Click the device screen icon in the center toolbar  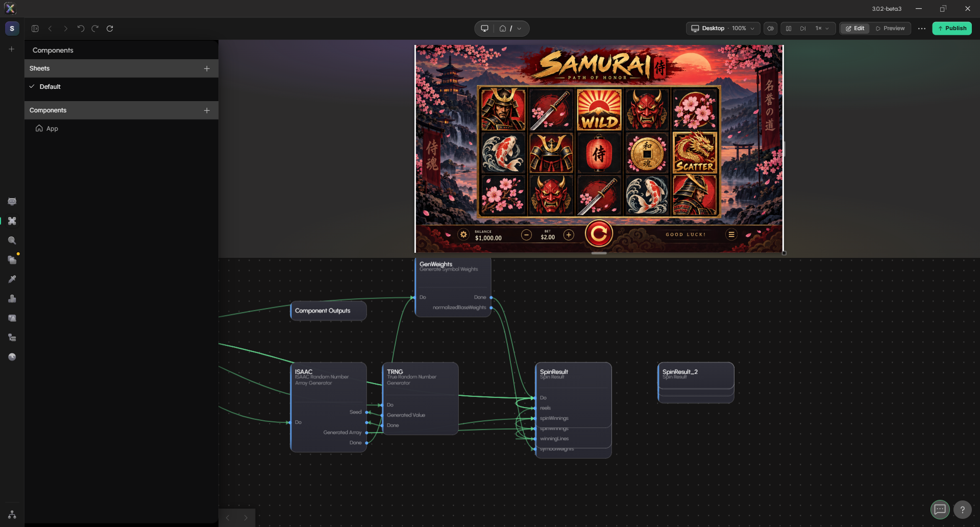pyautogui.click(x=485, y=29)
